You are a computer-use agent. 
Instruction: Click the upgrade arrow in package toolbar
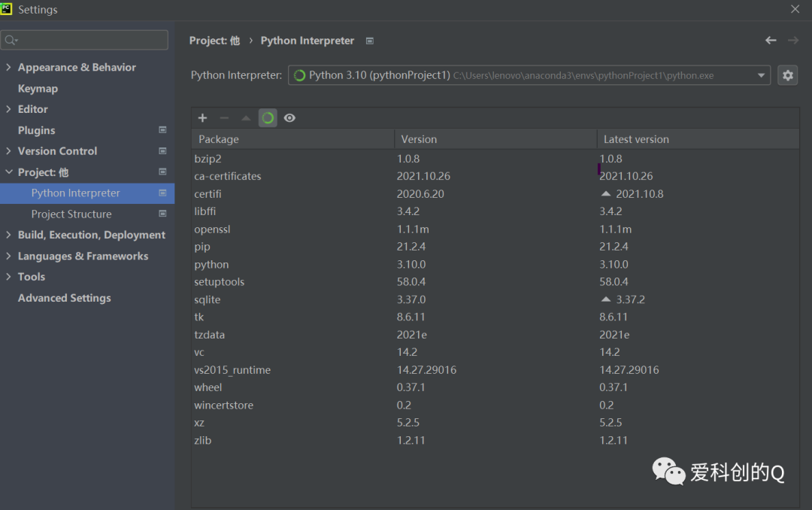click(246, 118)
